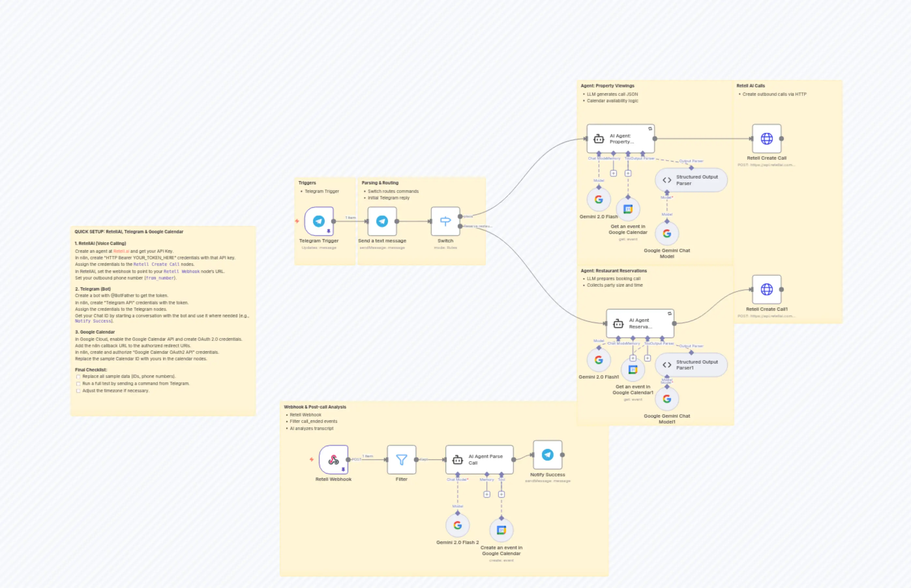Screen dimensions: 911x588
Task: Open the Google Gemini Chat Model node
Action: tap(667, 233)
